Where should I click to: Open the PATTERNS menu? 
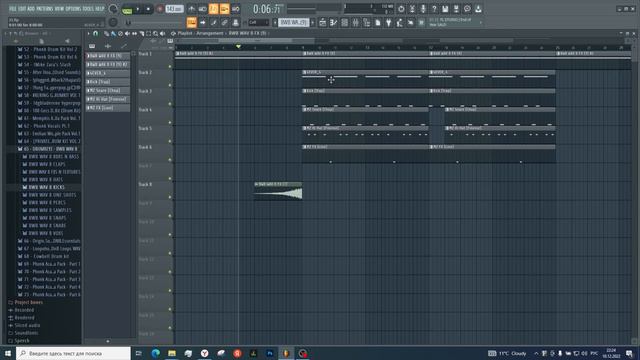(x=44, y=9)
